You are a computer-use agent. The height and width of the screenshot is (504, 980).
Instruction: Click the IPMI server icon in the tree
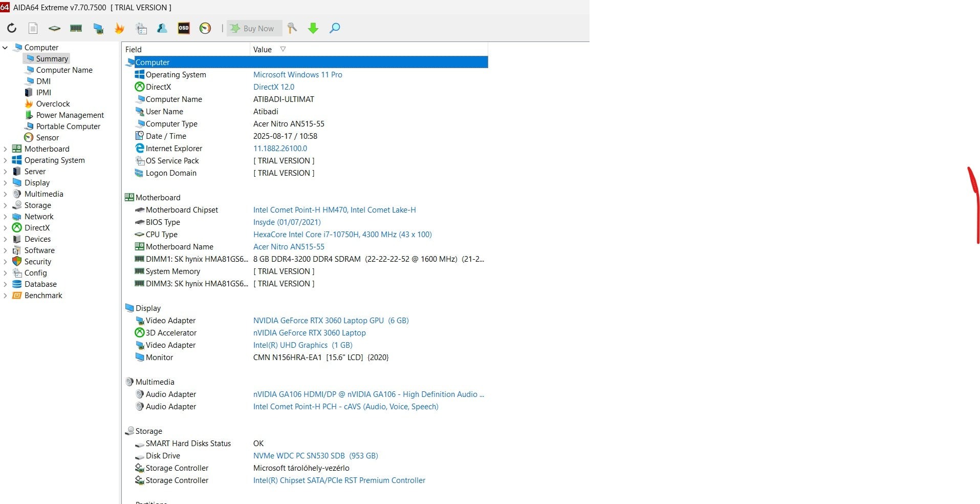[x=29, y=93]
